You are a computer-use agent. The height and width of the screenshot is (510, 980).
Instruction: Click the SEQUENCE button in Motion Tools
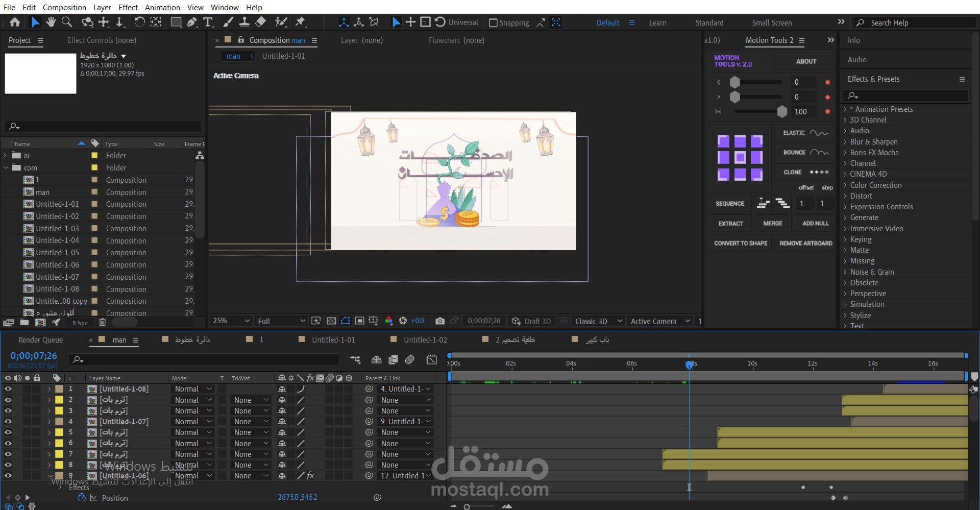730,204
